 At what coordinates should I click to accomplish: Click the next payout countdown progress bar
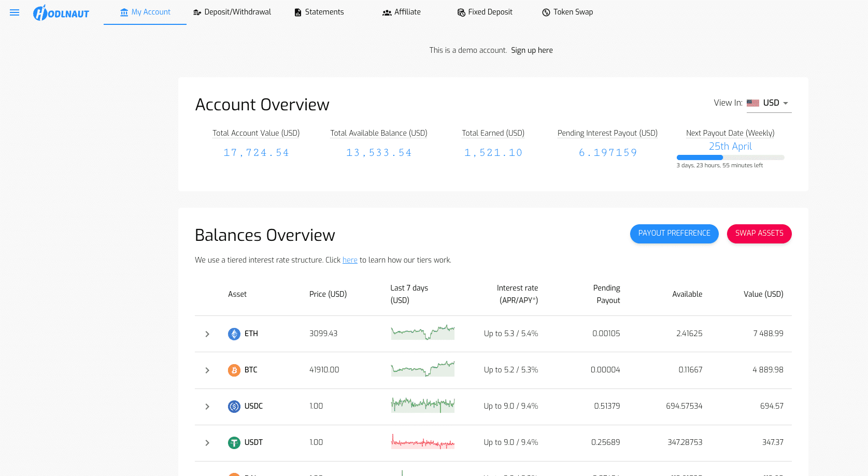(x=730, y=157)
